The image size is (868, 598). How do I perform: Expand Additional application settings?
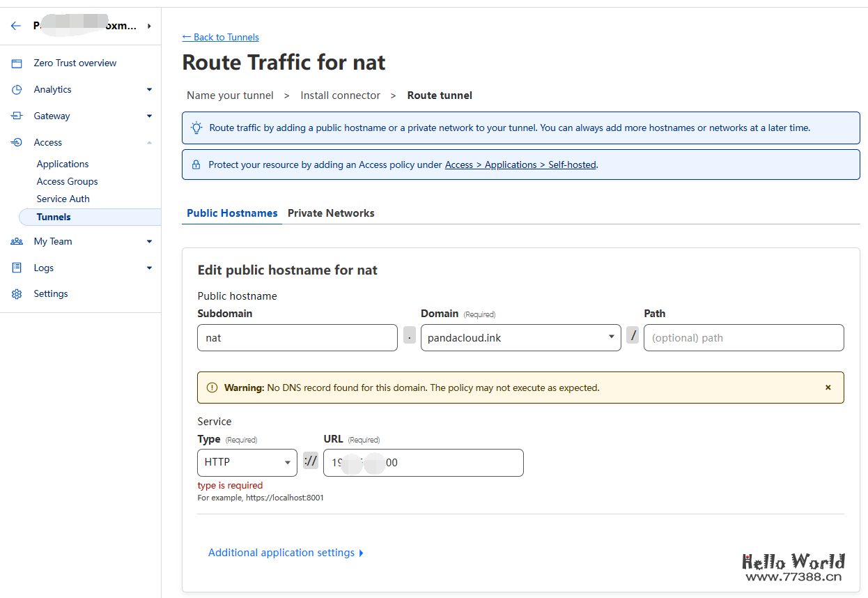coord(286,553)
